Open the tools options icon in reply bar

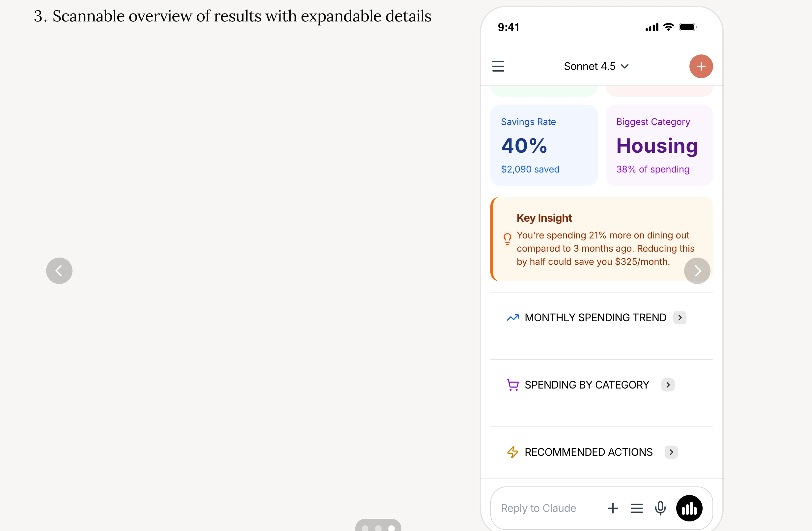[x=636, y=508]
